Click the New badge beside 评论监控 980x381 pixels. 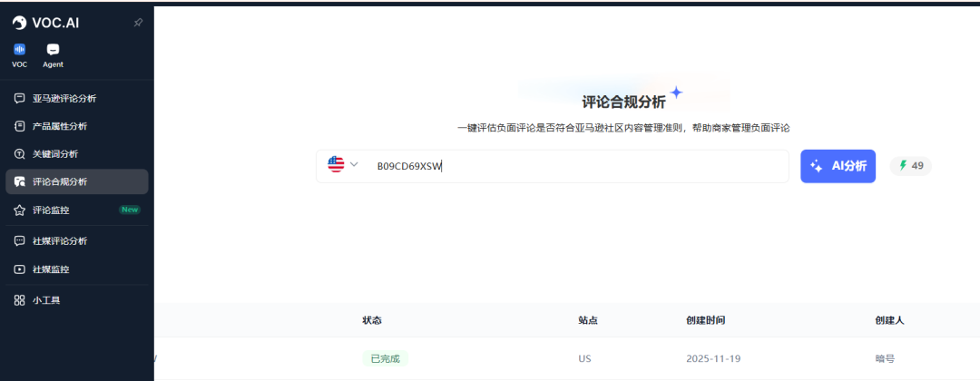pos(130,210)
